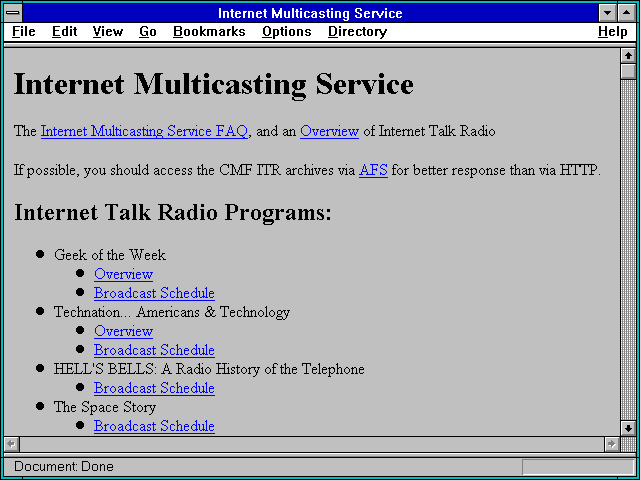Open the Help menu
Image resolution: width=640 pixels, height=480 pixels.
coord(613,32)
